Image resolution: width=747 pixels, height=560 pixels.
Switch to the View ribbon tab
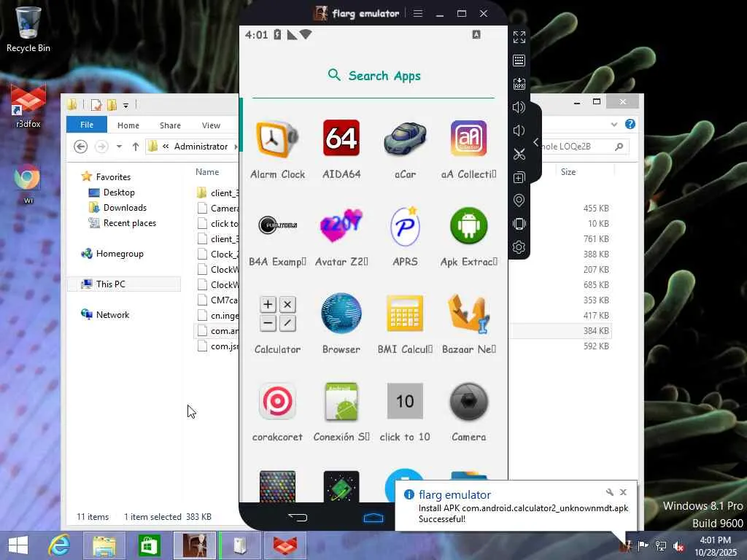tap(211, 125)
